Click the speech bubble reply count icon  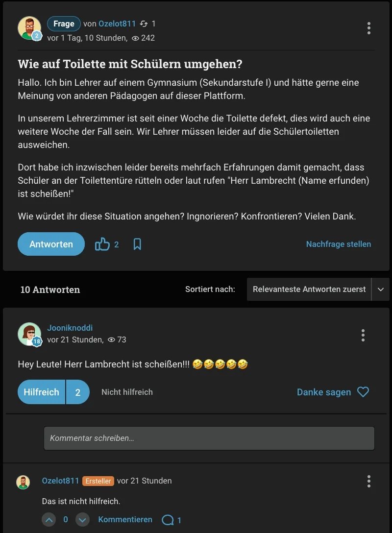tap(168, 520)
